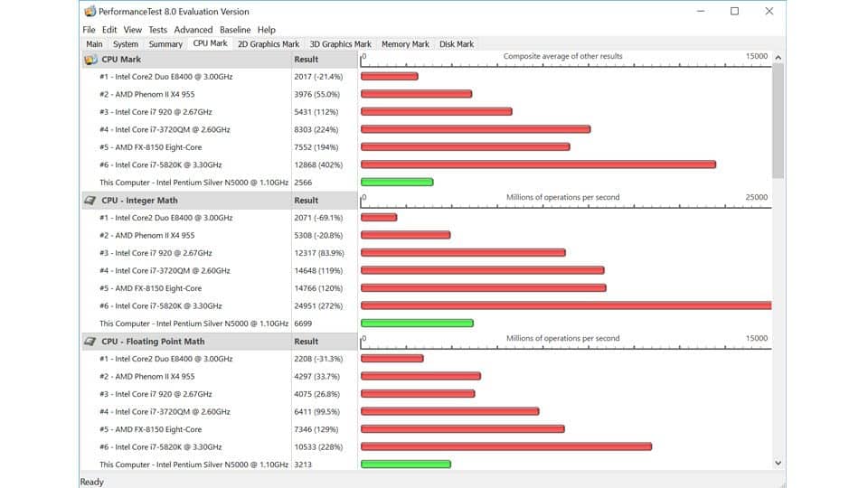
Task: Click the vertical scrollbar thumb
Action: point(778,120)
